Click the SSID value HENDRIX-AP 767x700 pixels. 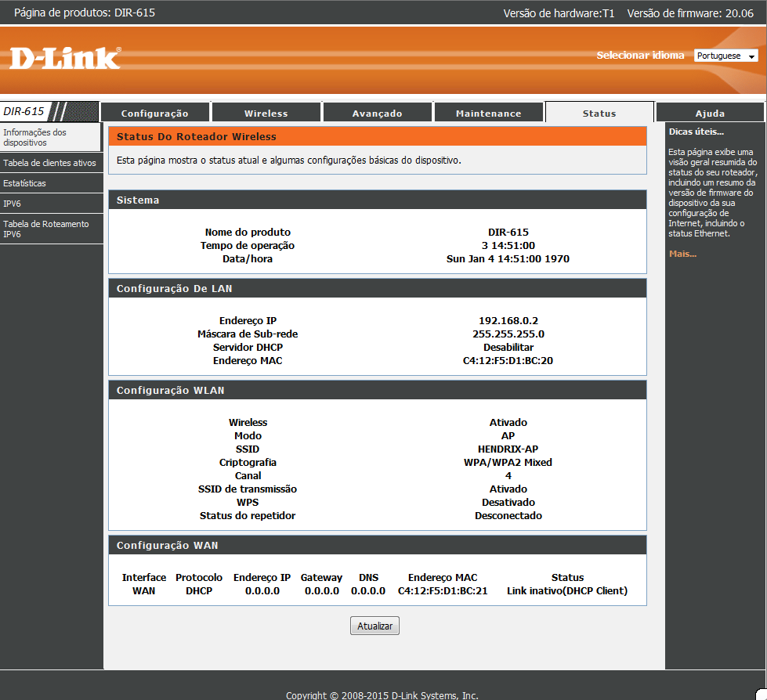click(508, 449)
